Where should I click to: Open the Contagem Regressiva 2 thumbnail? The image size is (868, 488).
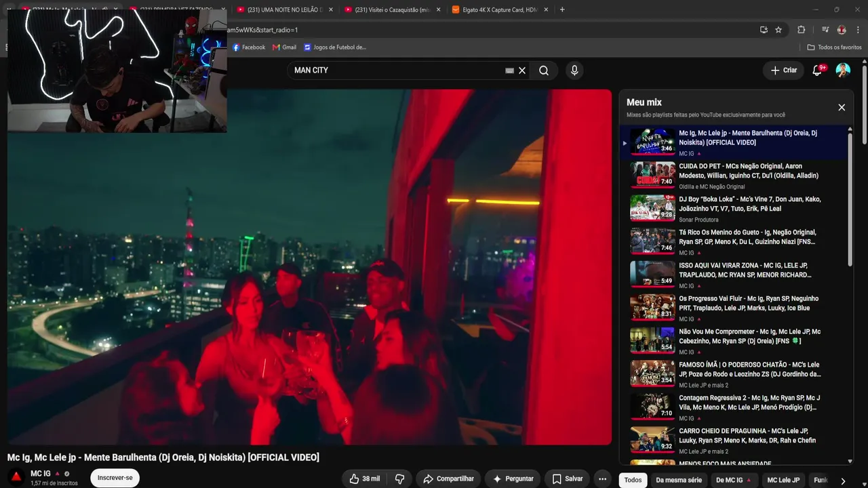[652, 407]
